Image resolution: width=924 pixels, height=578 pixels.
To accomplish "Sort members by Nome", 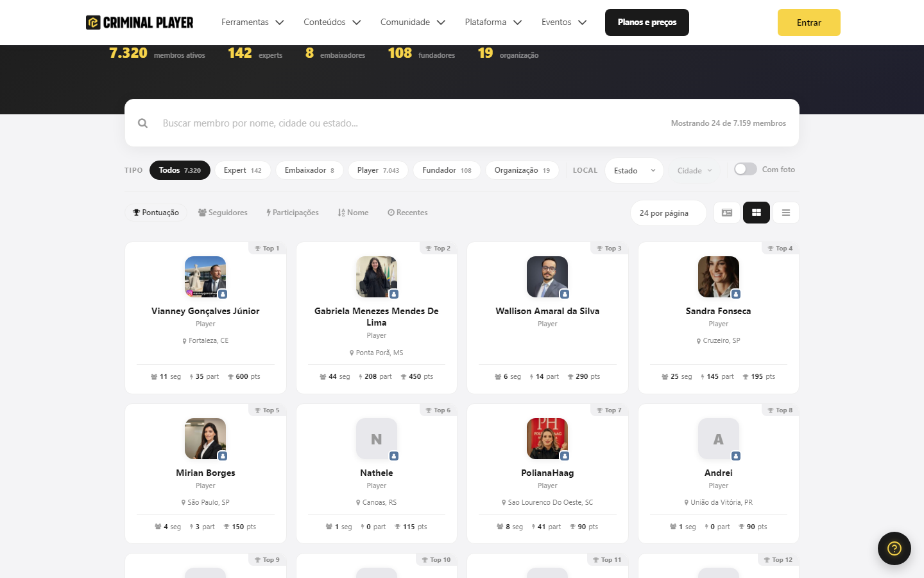I will pyautogui.click(x=353, y=213).
